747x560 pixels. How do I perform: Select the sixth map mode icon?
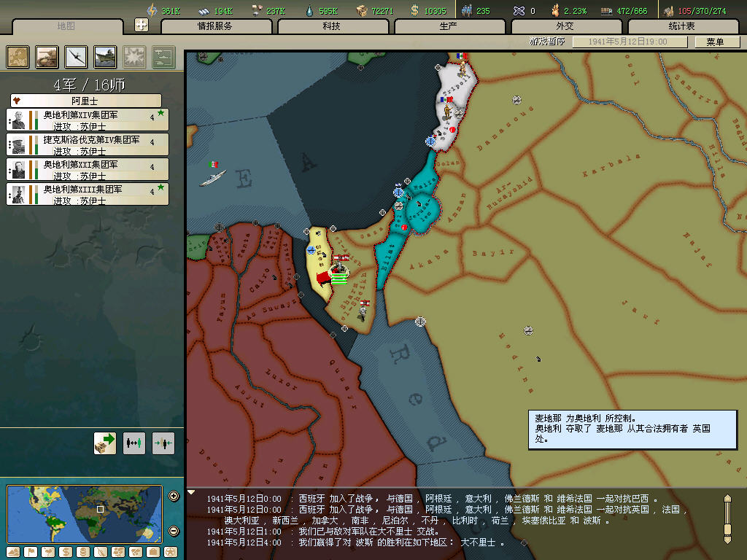point(101,552)
